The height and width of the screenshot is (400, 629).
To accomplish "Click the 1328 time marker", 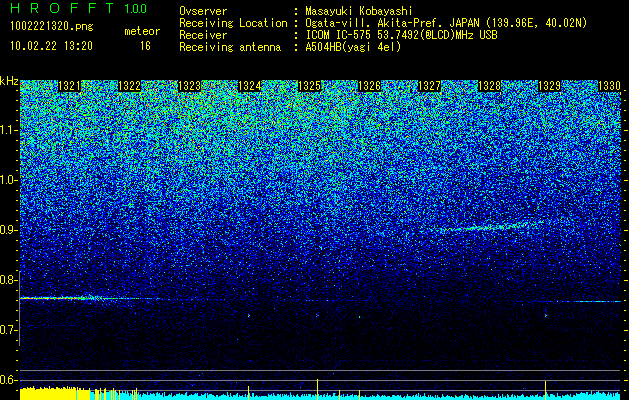I will pyautogui.click(x=490, y=86).
